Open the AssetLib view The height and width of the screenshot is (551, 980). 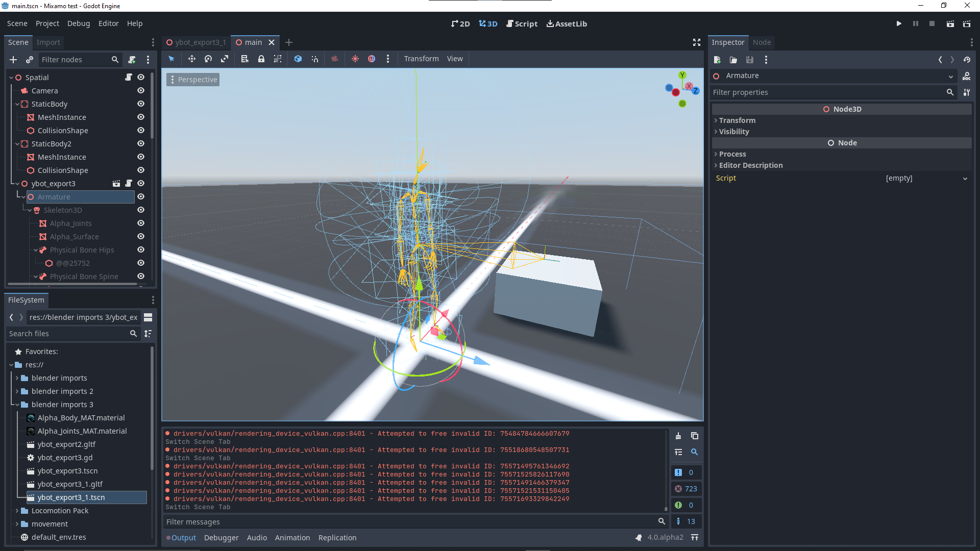[x=567, y=23]
